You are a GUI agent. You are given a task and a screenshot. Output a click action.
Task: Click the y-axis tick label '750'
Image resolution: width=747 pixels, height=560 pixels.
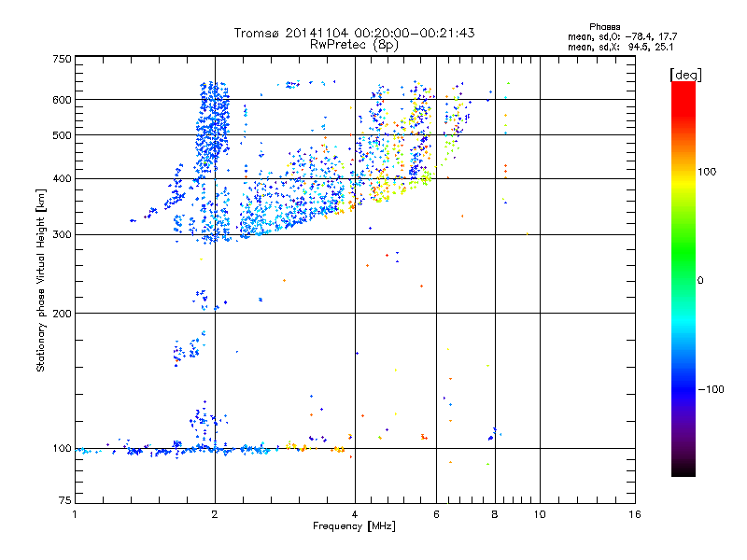pos(62,59)
